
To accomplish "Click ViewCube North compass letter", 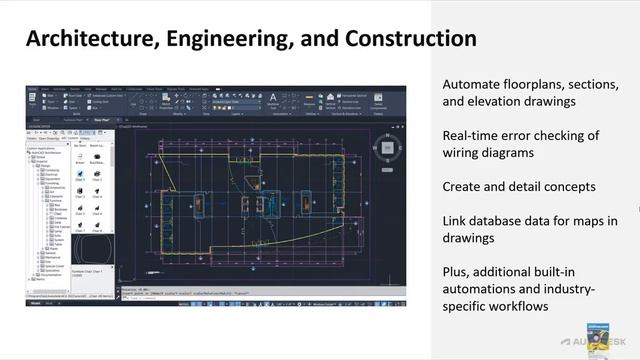I will [387, 135].
